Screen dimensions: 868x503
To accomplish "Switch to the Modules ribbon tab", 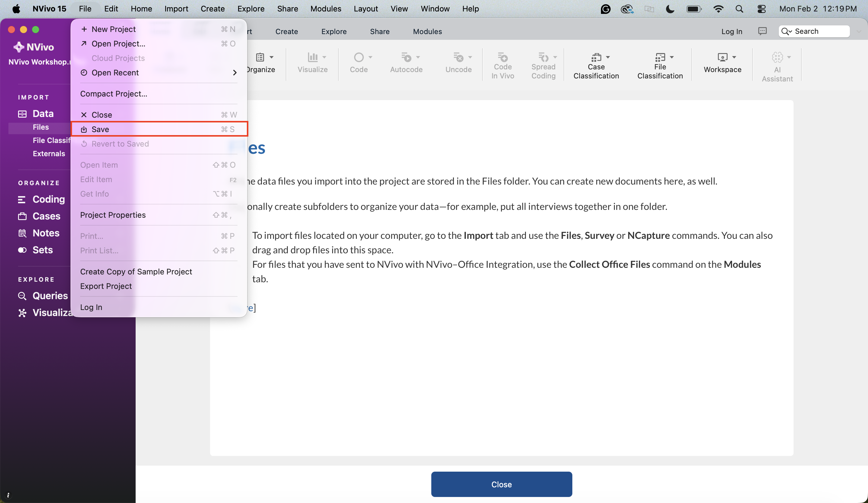I will [x=427, y=31].
